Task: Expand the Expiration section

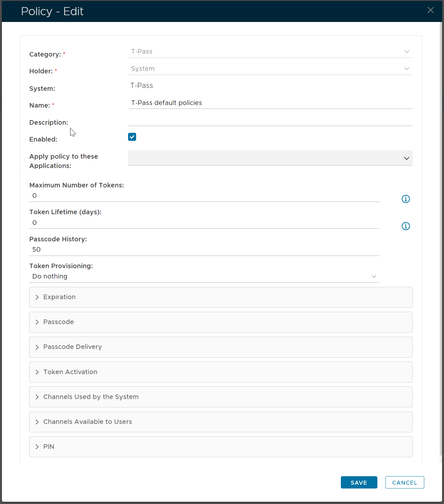Action: [x=221, y=297]
